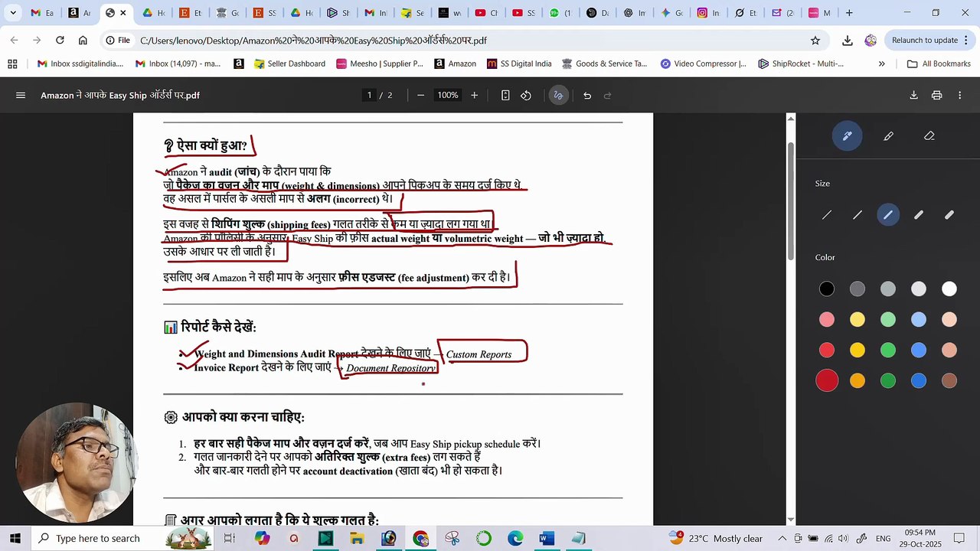Viewport: 980px width, 551px height.
Task: Select the highlighter tool
Action: click(888, 136)
